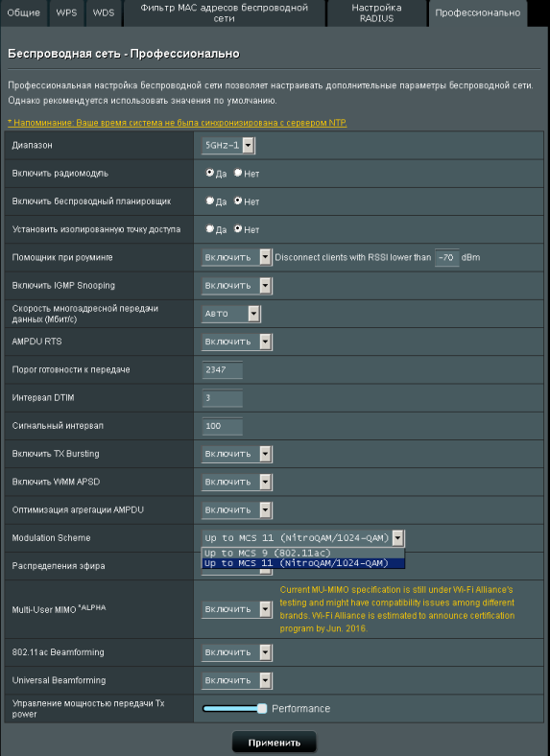550x756 pixels.
Task: Open the Universal Beamforming dropdown
Action: click(237, 680)
